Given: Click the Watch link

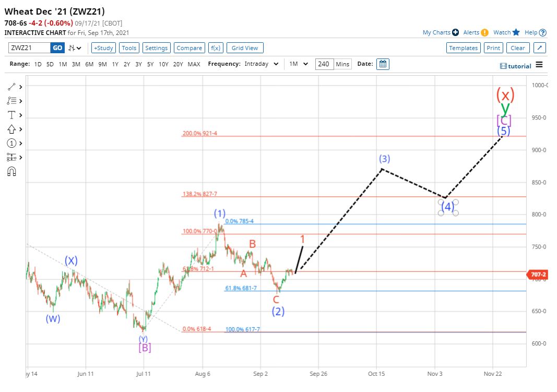Looking at the screenshot, I should point(502,32).
